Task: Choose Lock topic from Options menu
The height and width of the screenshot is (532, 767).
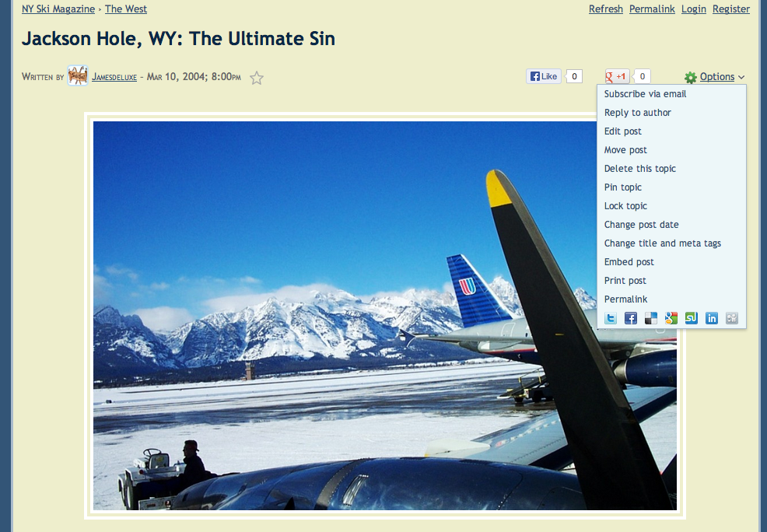Action: click(625, 206)
